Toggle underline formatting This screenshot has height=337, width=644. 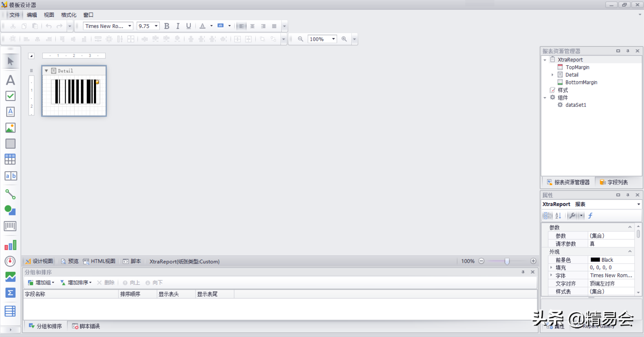[189, 26]
